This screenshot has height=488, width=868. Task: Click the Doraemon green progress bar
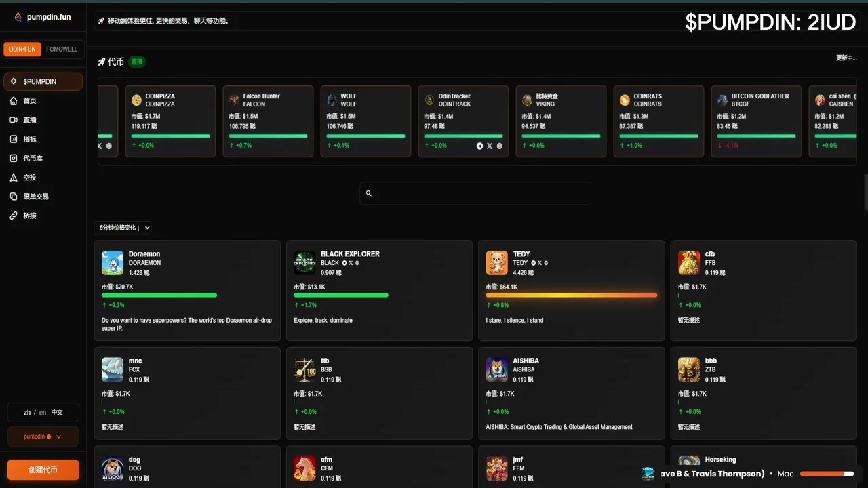(x=159, y=295)
